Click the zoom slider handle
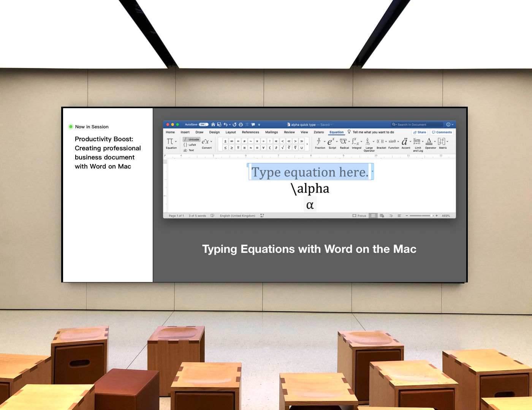The image size is (532, 410). click(x=432, y=216)
